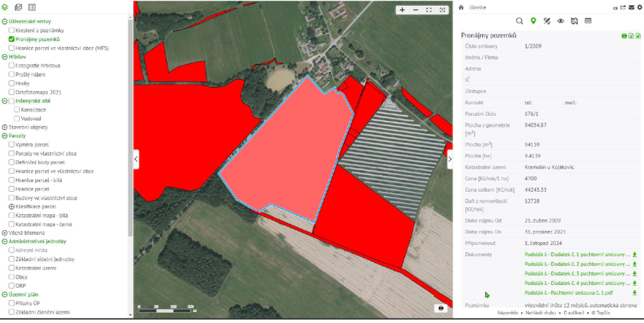
Task: Download Podolák I. - Pachtovní smlouva č. 1.pdf
Action: click(634, 292)
